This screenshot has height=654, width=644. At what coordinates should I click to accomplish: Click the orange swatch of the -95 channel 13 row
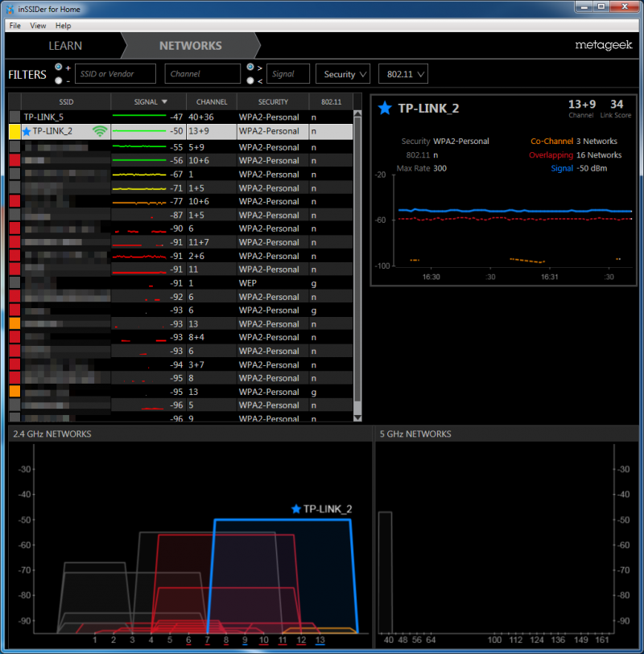pos(14,391)
